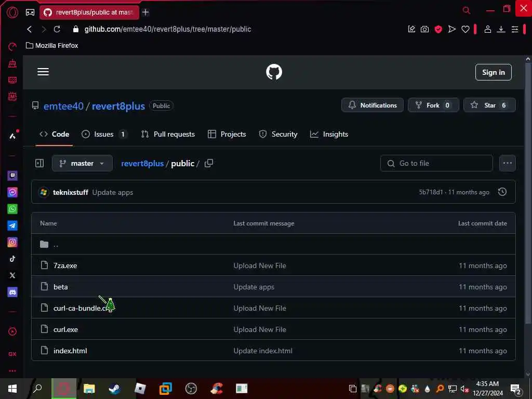Image resolution: width=532 pixels, height=399 pixels.
Task: Open teknixstuff profile link
Action: [x=71, y=192]
